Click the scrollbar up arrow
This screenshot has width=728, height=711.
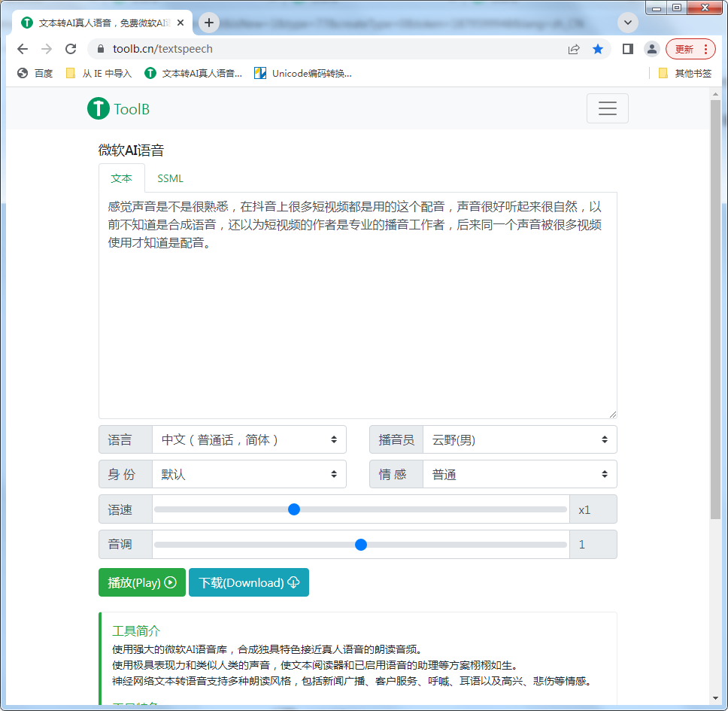tap(715, 94)
